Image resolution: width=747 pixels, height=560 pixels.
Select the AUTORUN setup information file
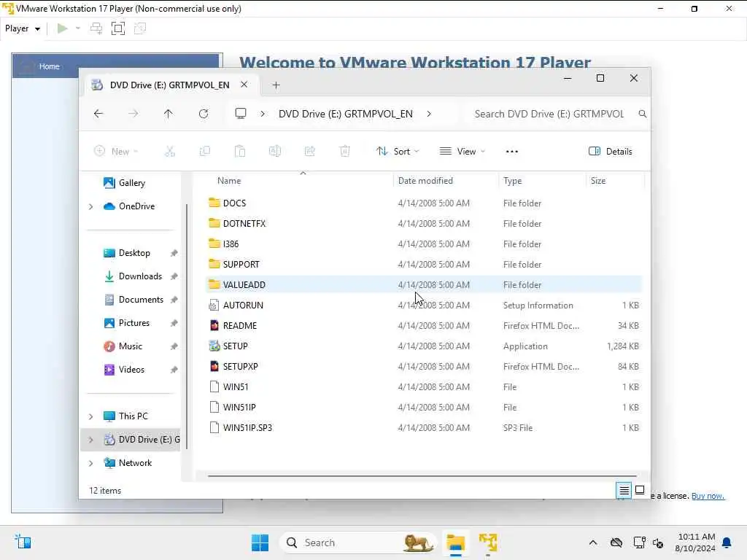coord(424,306)
